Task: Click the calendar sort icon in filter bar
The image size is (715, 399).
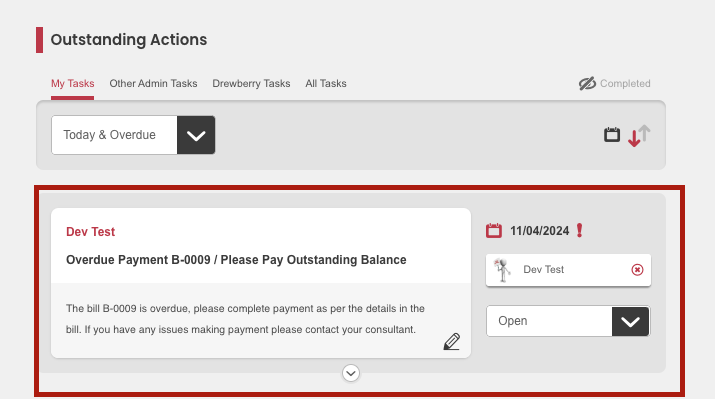Action: coord(612,135)
